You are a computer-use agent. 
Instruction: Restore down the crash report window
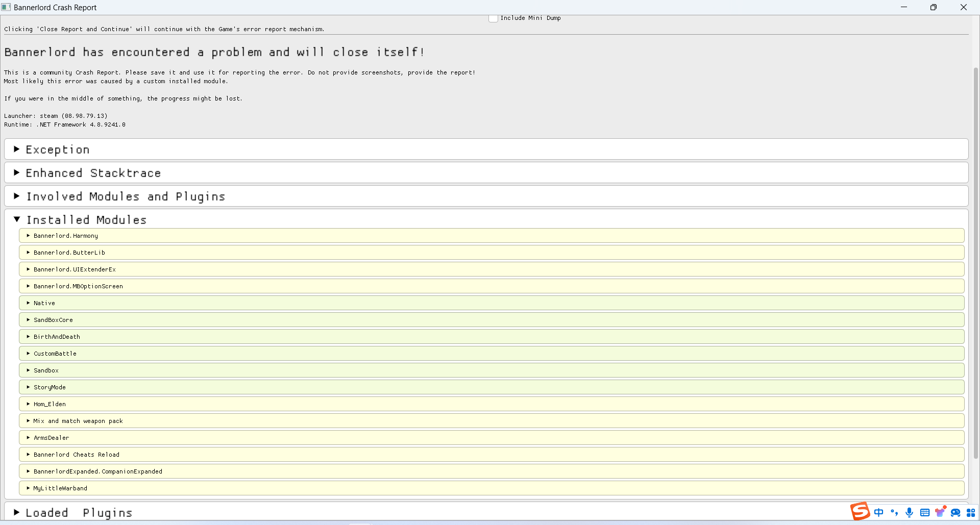coord(934,7)
